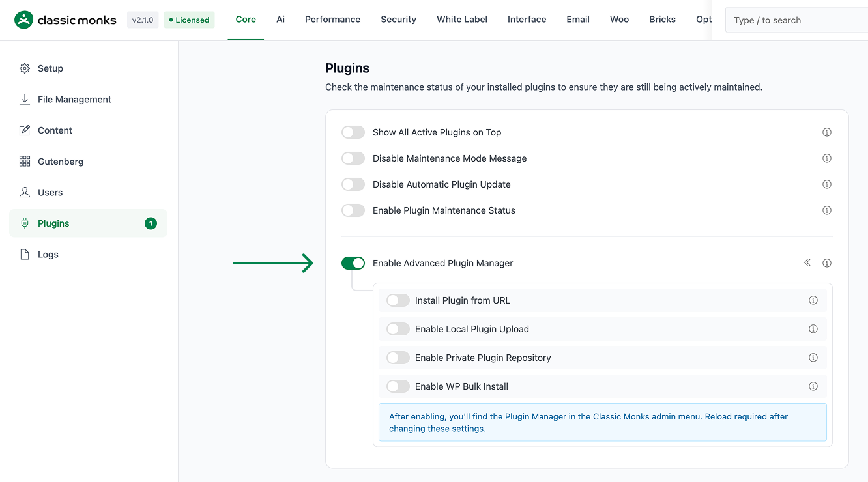This screenshot has height=482, width=868.
Task: Focus the Type / to search field
Action: pyautogui.click(x=796, y=20)
